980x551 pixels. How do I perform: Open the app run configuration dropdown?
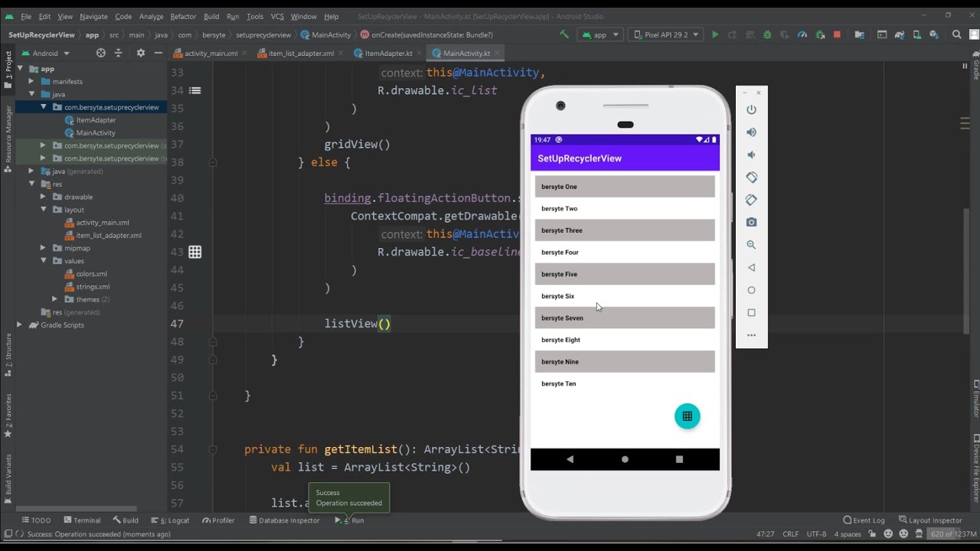coord(599,34)
